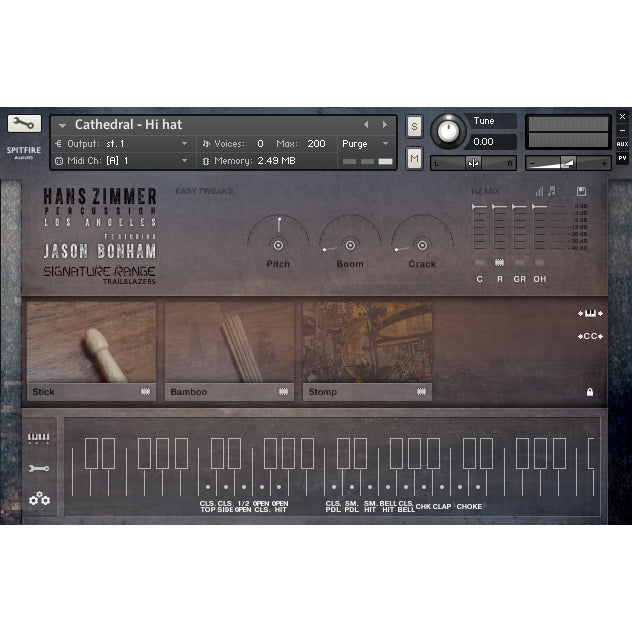Click the music note icon beside HZ MIX
Image resolution: width=632 pixels, height=632 pixels.
(552, 191)
